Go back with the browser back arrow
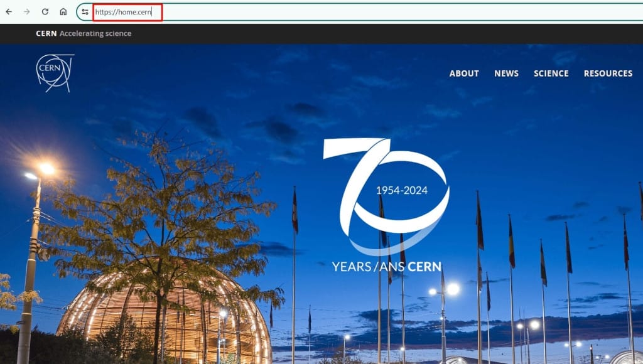This screenshot has width=643, height=364. [x=9, y=12]
